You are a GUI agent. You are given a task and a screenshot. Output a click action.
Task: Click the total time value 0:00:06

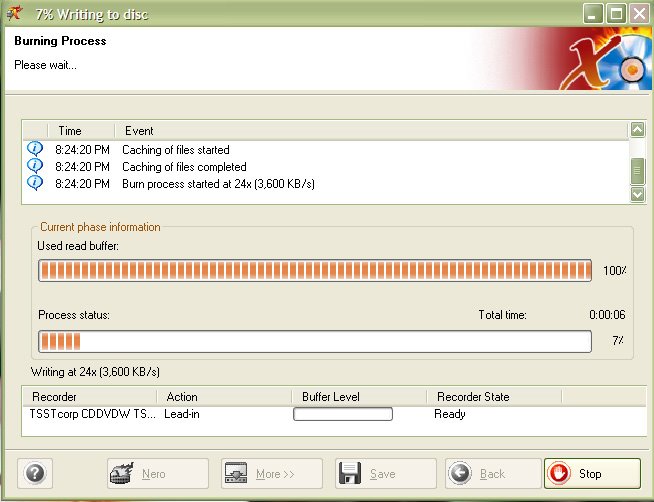607,315
